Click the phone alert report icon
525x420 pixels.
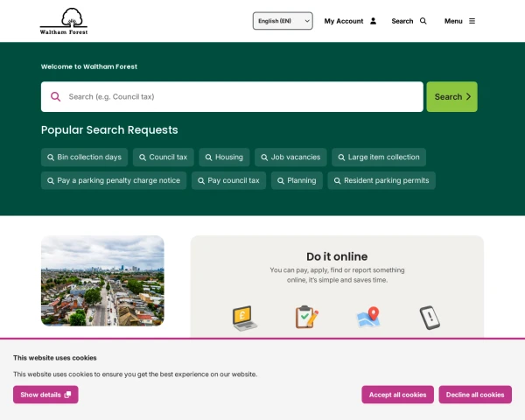[x=430, y=318]
